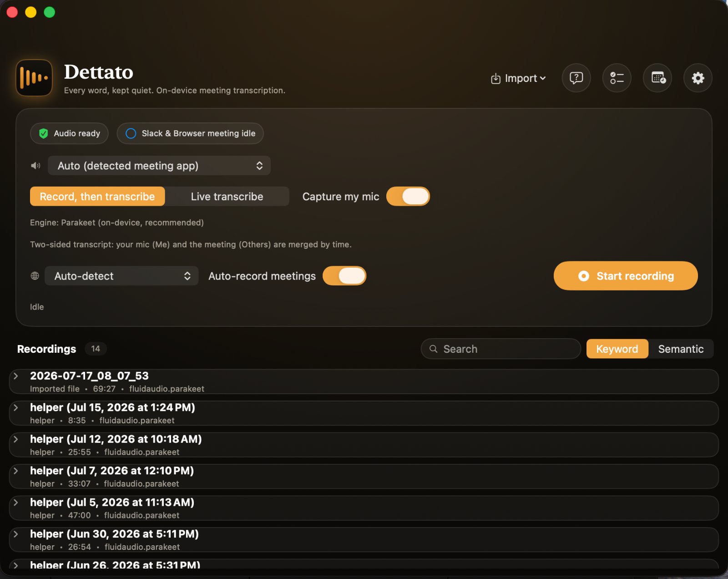Open the Auto-detect language dropdown
Viewport: 728px width, 579px height.
[x=121, y=276]
